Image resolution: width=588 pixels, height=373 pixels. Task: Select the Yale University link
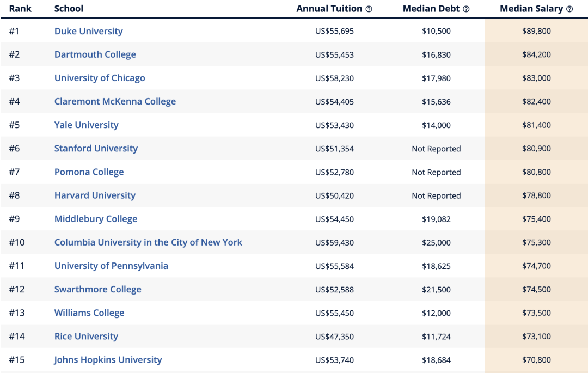[x=86, y=125]
